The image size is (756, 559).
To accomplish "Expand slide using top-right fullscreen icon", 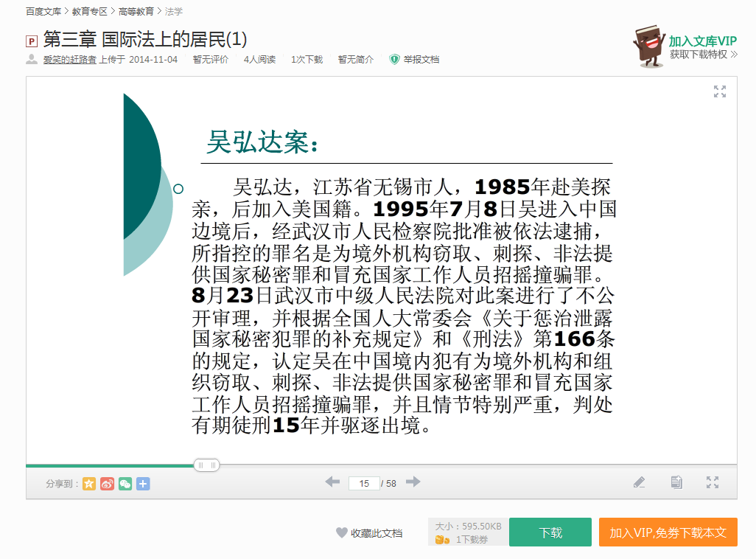I will tap(720, 91).
